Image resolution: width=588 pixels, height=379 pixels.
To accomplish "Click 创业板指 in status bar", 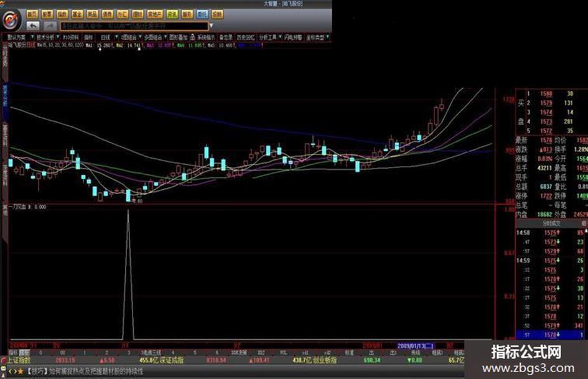I will pos(325,360).
